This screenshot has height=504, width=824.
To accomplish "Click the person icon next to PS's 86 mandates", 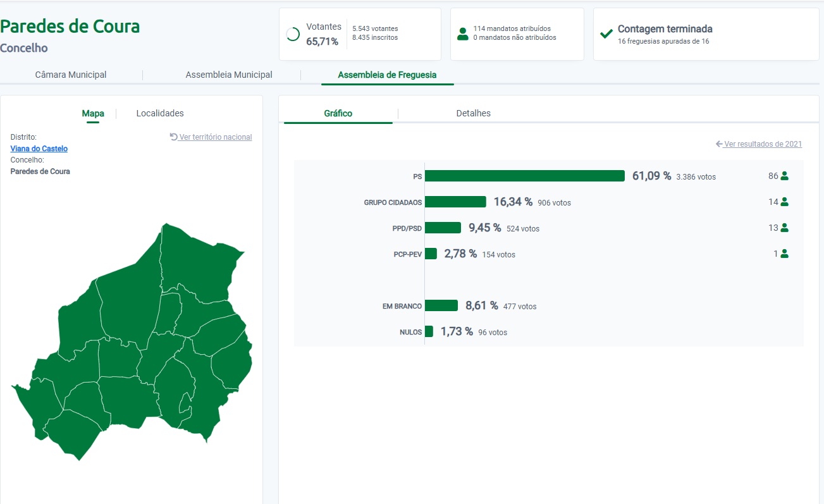I will pyautogui.click(x=784, y=176).
